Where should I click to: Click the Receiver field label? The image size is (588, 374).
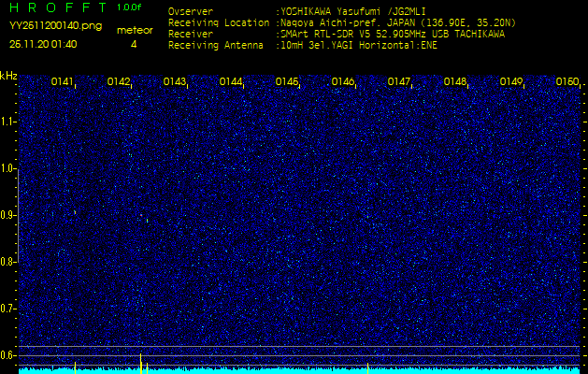pos(191,35)
